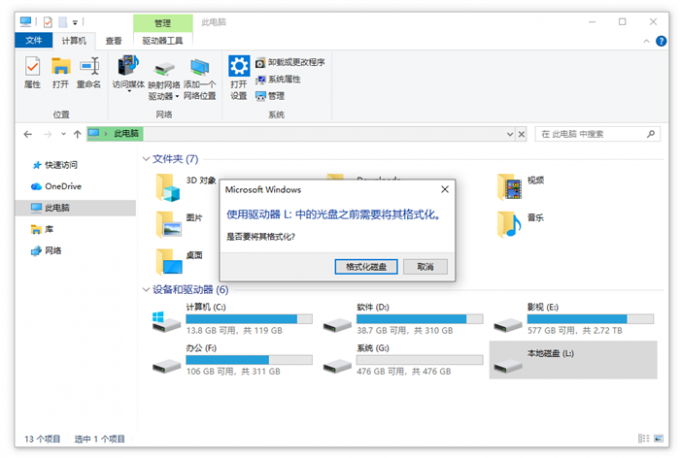The height and width of the screenshot is (458, 680).
Task: Click 卸载或更改程序 uninstall programs
Action: coord(290,62)
